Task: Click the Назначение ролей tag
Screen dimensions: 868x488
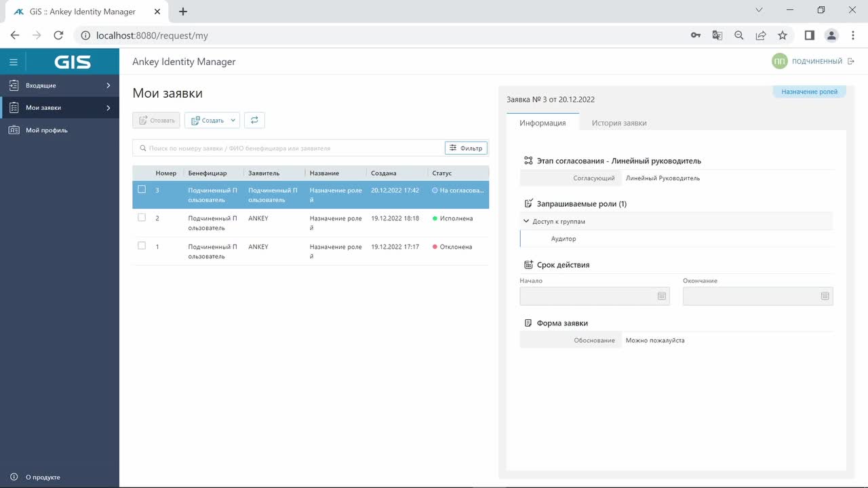Action: (x=809, y=91)
